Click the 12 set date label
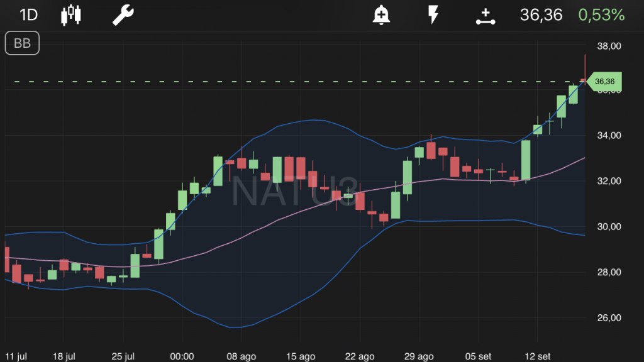Viewport: 644px width, 362px height. pos(538,356)
